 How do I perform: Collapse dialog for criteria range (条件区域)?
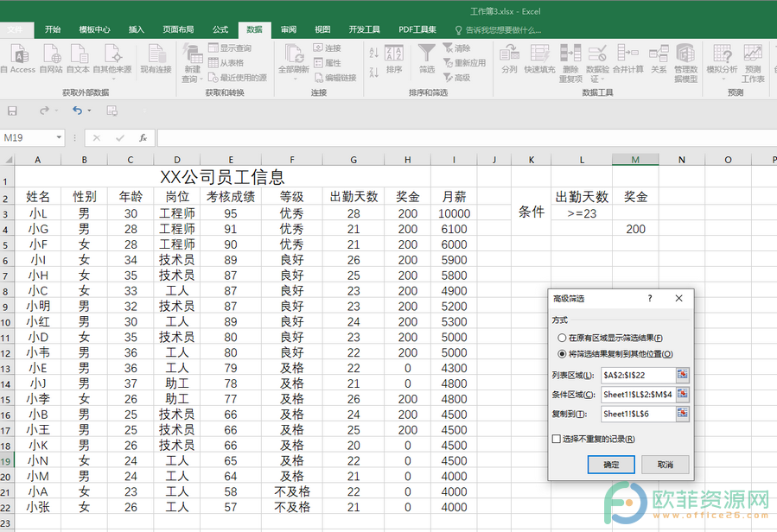click(x=682, y=395)
